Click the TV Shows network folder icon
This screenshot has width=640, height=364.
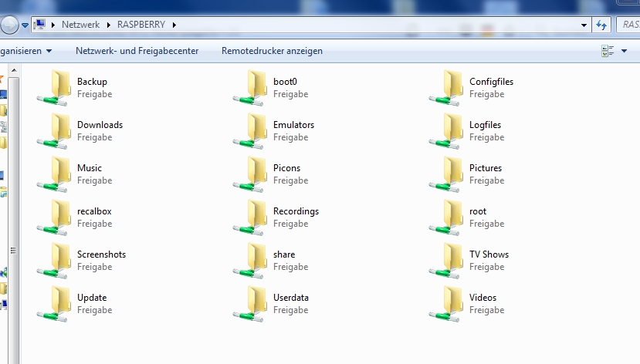coord(445,261)
